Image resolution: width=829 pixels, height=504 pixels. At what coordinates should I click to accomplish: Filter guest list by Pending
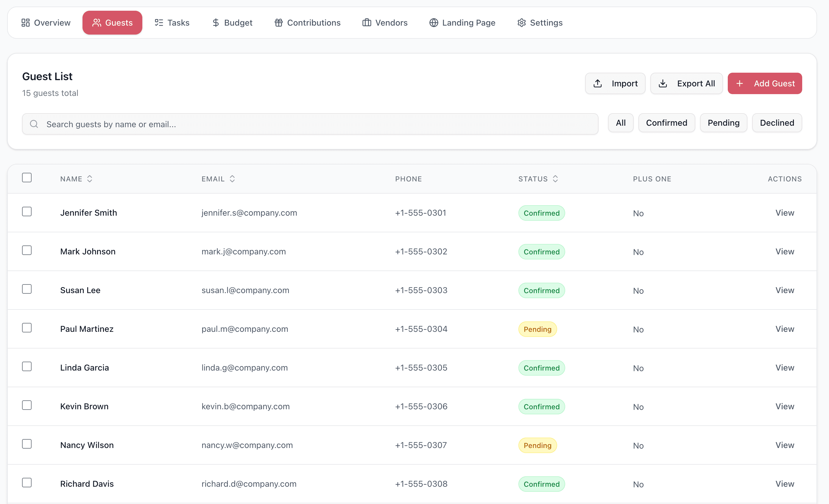[x=723, y=123]
